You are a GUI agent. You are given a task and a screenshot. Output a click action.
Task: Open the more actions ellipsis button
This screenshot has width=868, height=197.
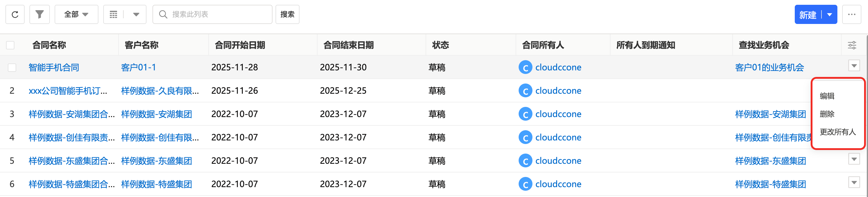pyautogui.click(x=851, y=14)
